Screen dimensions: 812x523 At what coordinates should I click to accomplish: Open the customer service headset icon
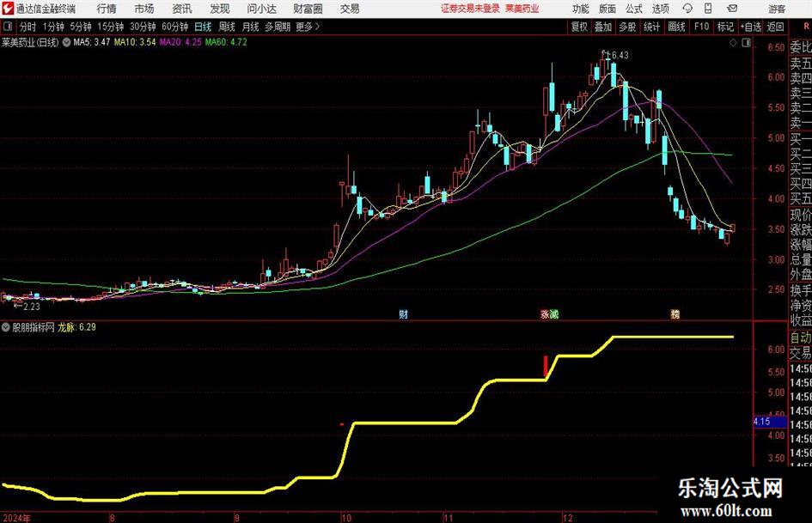point(687,9)
